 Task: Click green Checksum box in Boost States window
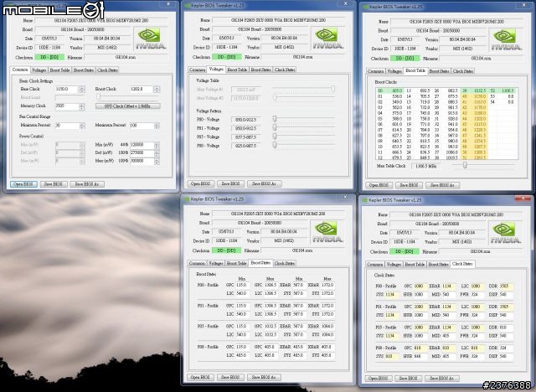coord(226,250)
